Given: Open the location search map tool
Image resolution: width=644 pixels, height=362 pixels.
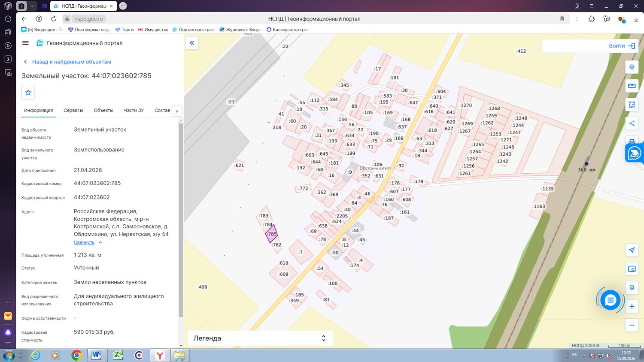Looking at the screenshot, I should tap(632, 288).
